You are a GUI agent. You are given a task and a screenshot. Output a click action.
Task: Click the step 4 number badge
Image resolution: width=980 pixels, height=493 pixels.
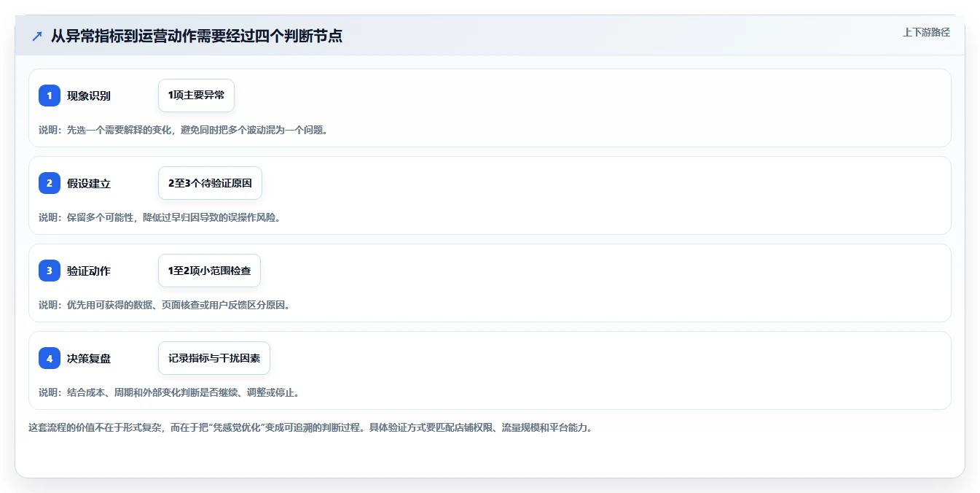coord(50,358)
